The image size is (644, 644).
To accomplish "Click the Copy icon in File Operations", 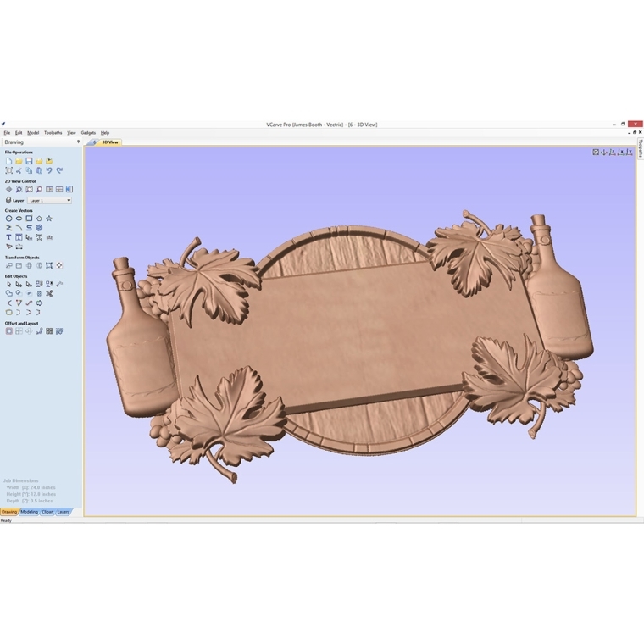I will (29, 170).
